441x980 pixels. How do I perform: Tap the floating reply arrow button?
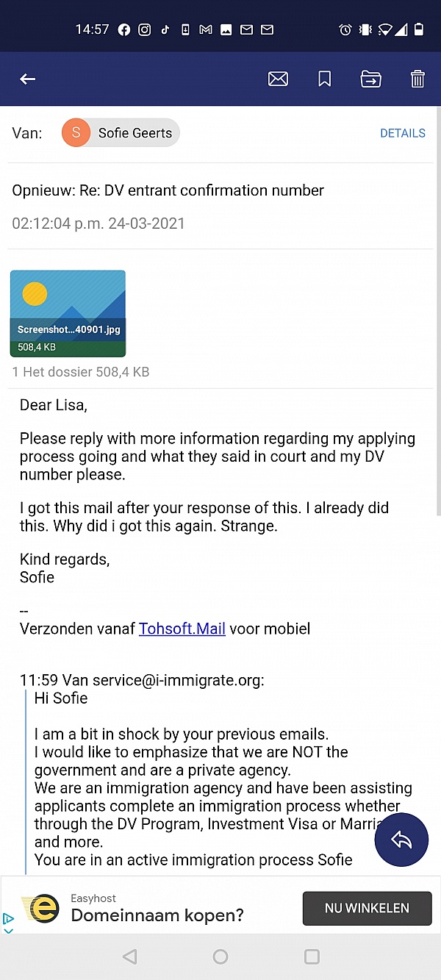(x=401, y=840)
